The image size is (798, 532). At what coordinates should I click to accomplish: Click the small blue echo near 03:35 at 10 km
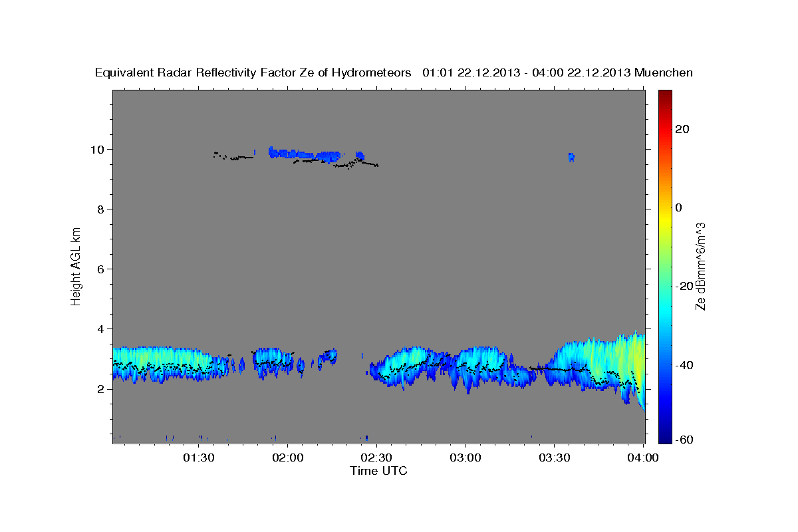coord(571,157)
